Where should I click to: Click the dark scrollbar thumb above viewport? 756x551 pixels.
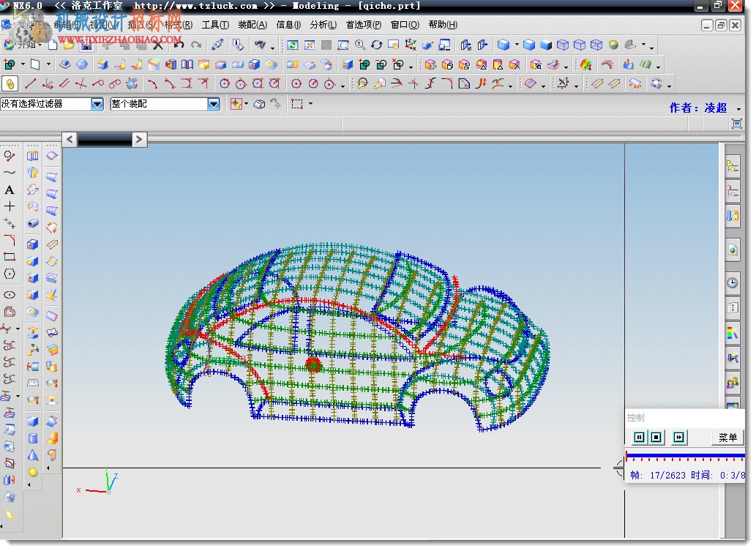(x=105, y=139)
